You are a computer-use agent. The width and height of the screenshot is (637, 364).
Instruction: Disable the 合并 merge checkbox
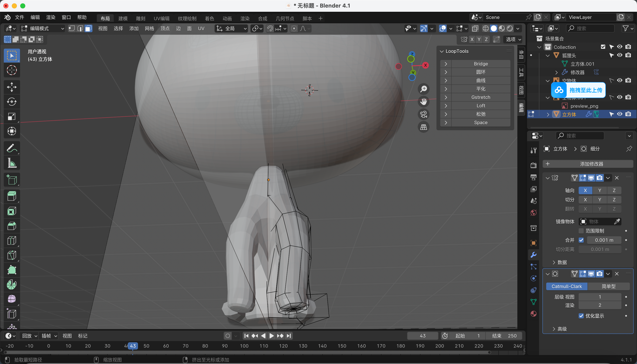(x=581, y=240)
